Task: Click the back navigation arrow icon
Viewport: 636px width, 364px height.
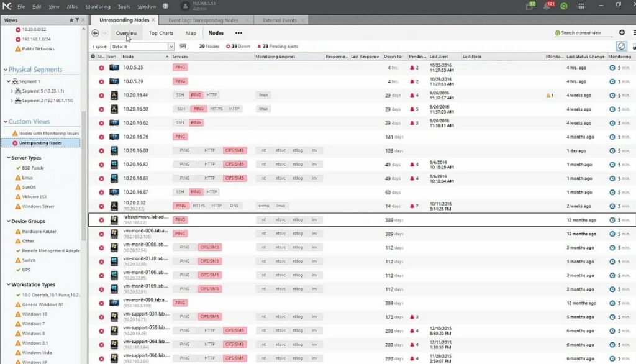Action: (95, 34)
